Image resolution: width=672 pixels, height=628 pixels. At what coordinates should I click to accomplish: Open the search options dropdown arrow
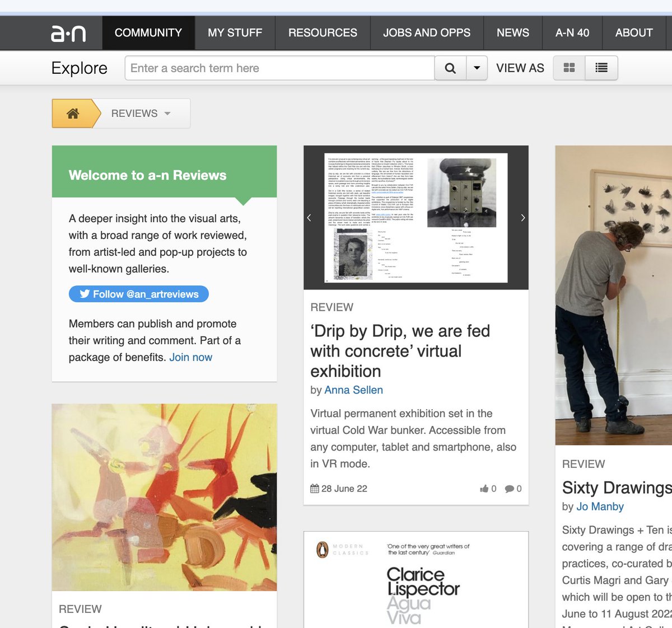(x=475, y=67)
